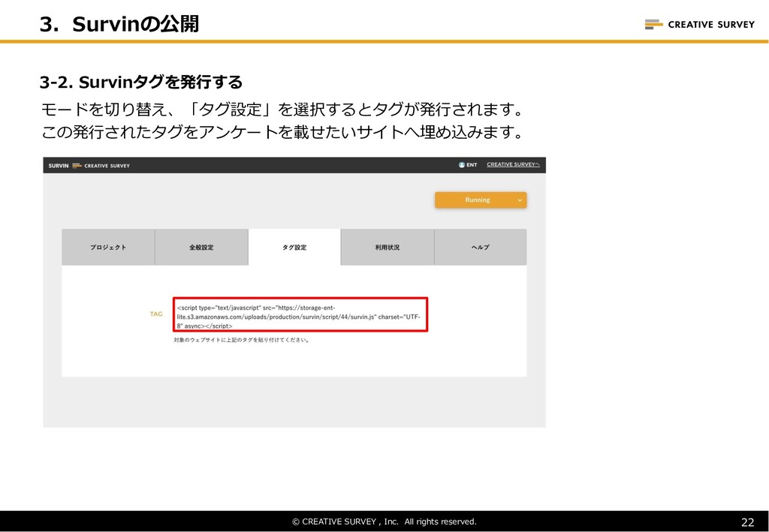Click the CREATIVE SURVEYへ link
Screen dimensions: 769x532
[x=513, y=164]
